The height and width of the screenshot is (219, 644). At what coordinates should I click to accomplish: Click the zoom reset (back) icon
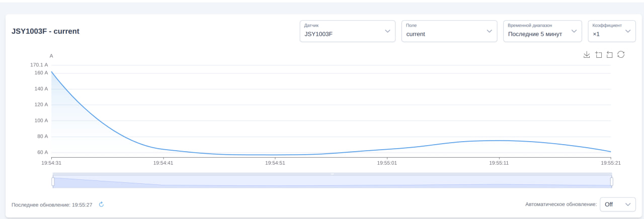[609, 55]
